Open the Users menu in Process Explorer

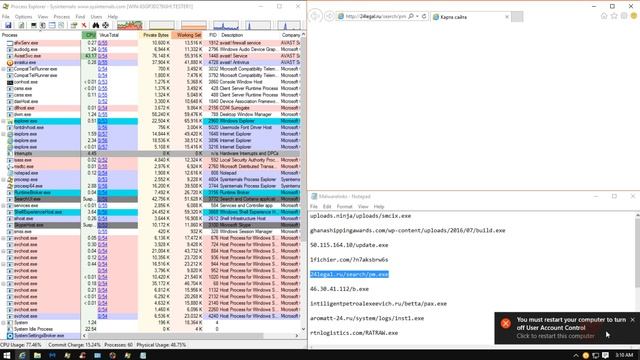(x=96, y=17)
